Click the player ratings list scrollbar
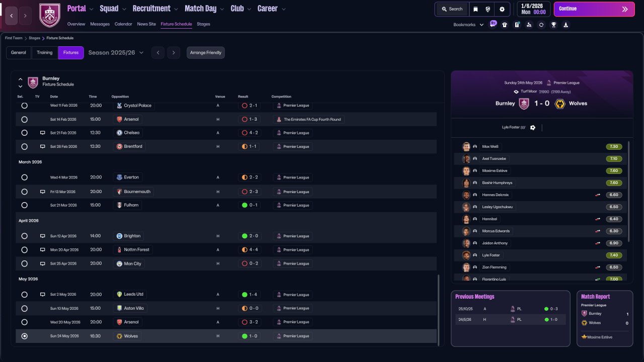The image size is (644, 362). [x=629, y=191]
